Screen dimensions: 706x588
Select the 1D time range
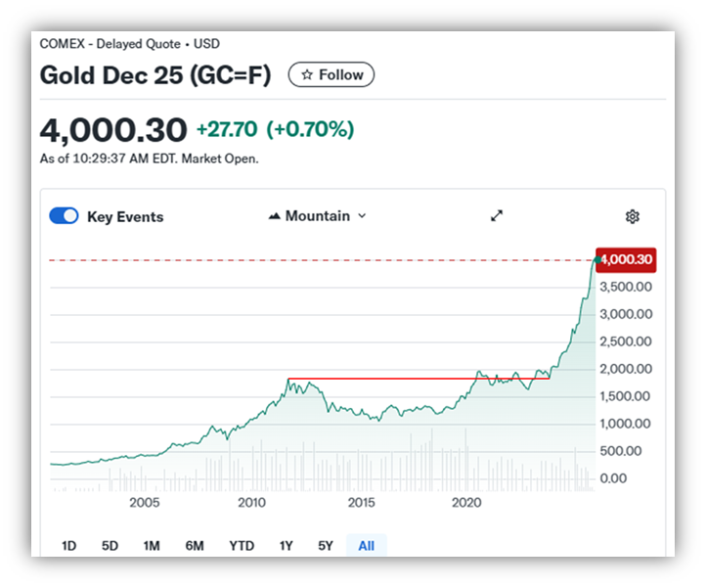(69, 546)
